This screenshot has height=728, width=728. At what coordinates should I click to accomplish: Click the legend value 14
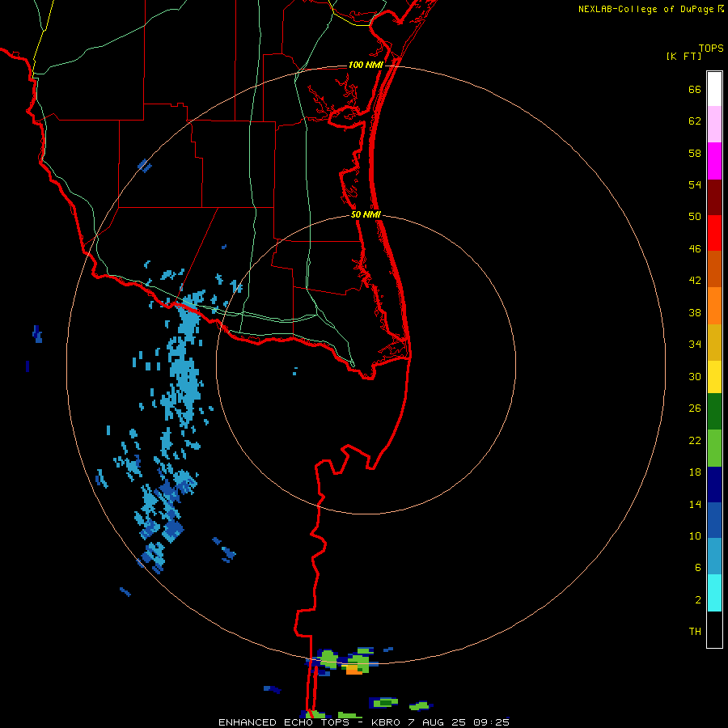pyautogui.click(x=695, y=504)
